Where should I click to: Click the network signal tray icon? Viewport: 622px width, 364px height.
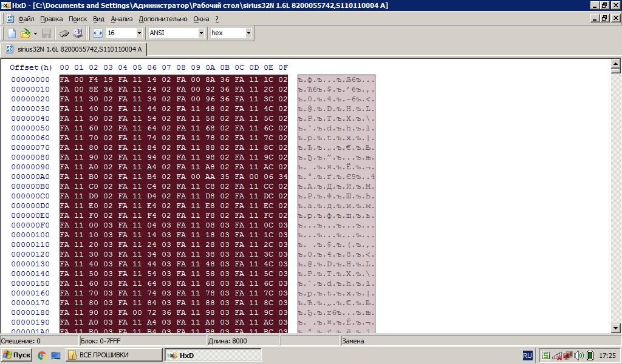point(557,356)
